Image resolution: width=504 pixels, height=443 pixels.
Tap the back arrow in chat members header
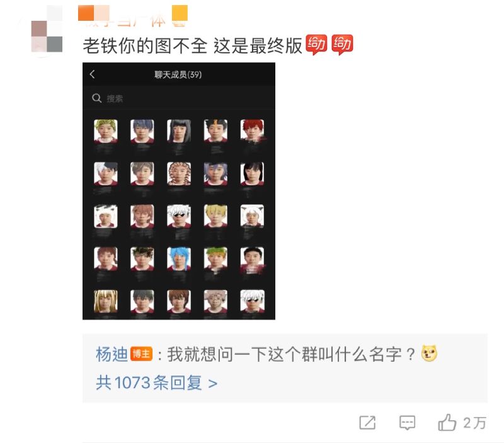[x=92, y=74]
